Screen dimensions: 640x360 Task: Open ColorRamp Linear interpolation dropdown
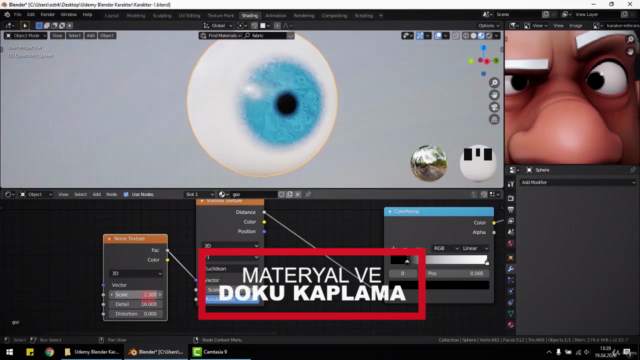pyautogui.click(x=475, y=248)
